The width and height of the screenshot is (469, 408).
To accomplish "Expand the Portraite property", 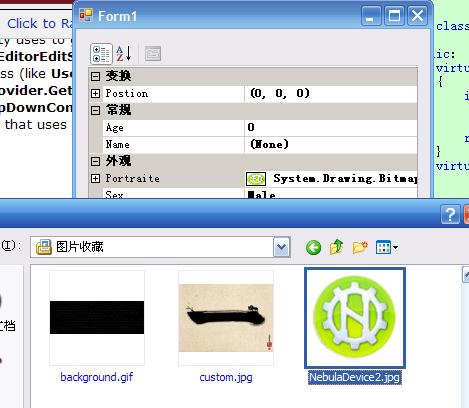I will [95, 179].
